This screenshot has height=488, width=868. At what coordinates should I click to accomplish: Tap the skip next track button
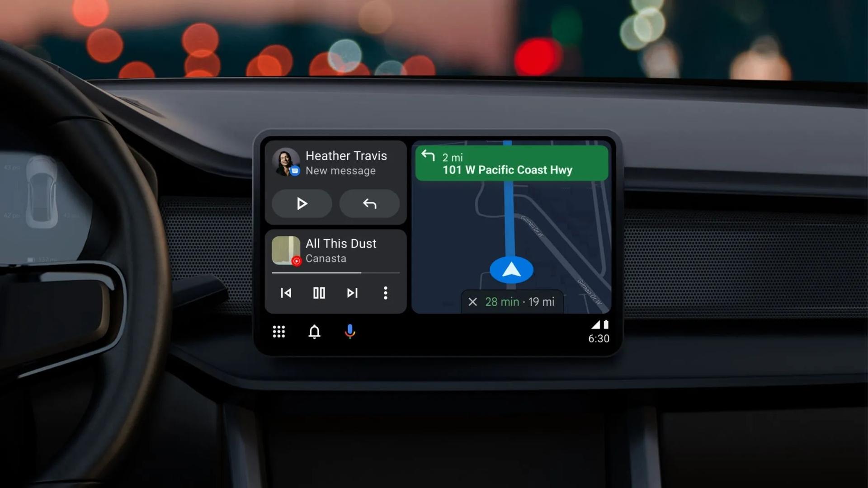click(352, 292)
